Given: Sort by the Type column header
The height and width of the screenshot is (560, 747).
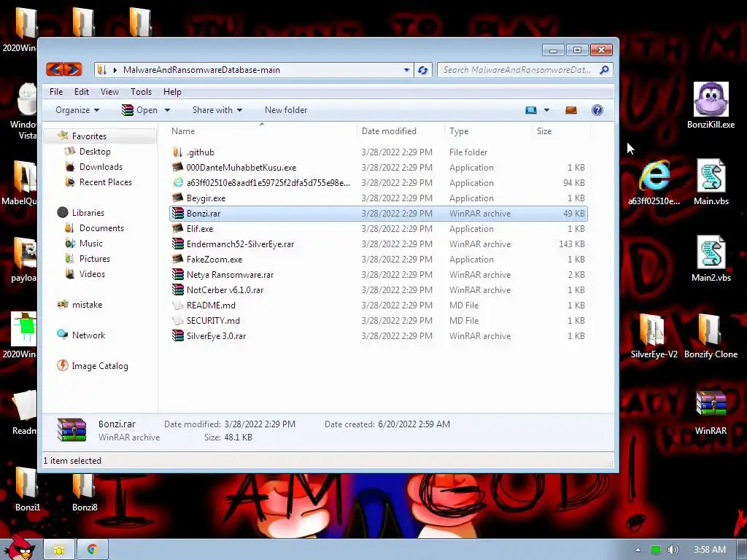Looking at the screenshot, I should click(488, 131).
